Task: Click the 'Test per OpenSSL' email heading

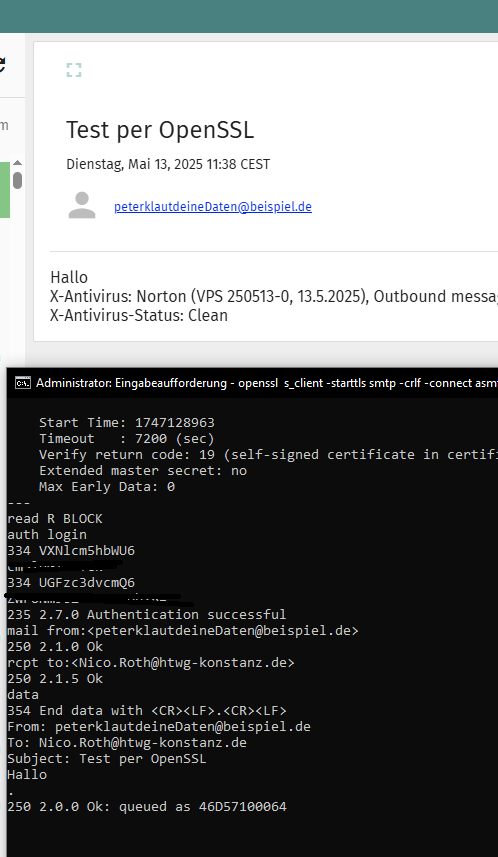Action: (x=160, y=131)
